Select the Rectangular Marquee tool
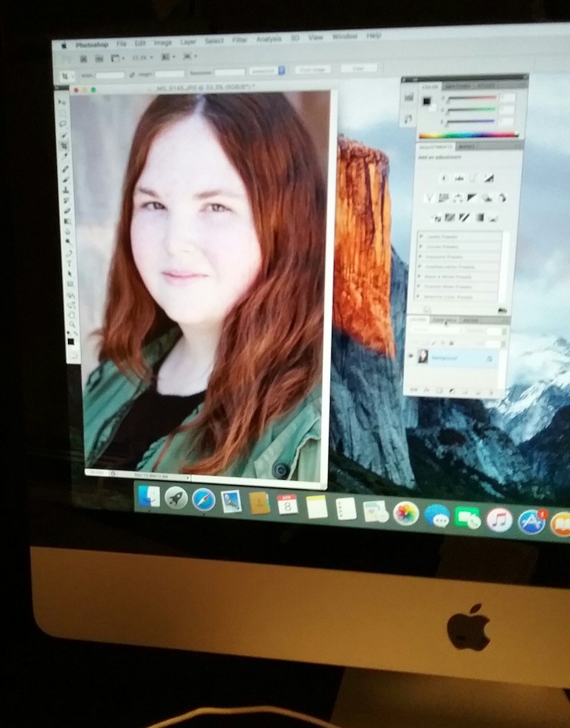 click(x=63, y=113)
